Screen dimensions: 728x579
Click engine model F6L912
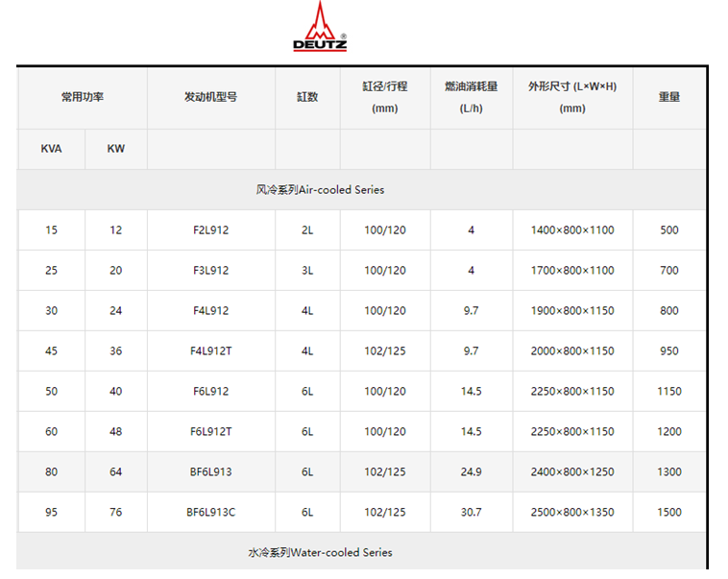tap(210, 392)
